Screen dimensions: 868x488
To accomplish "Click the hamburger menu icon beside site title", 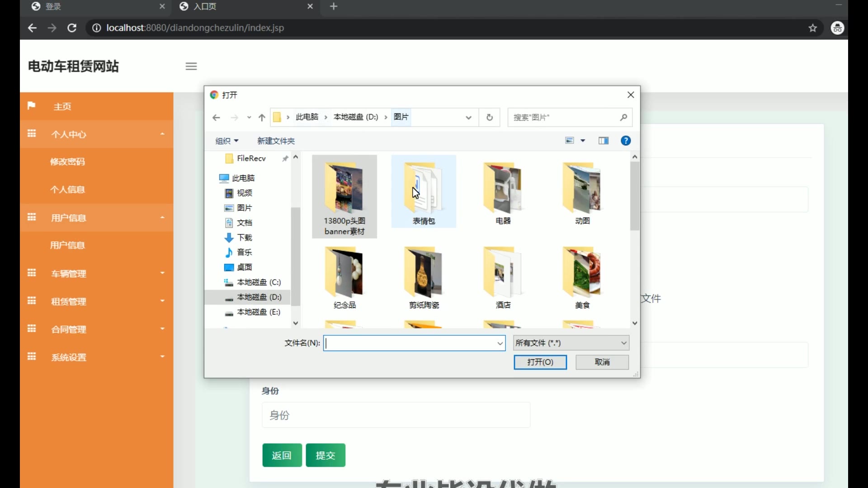I will tap(191, 66).
